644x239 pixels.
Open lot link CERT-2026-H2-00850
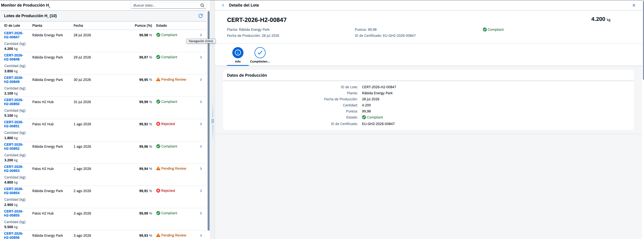pyautogui.click(x=14, y=102)
